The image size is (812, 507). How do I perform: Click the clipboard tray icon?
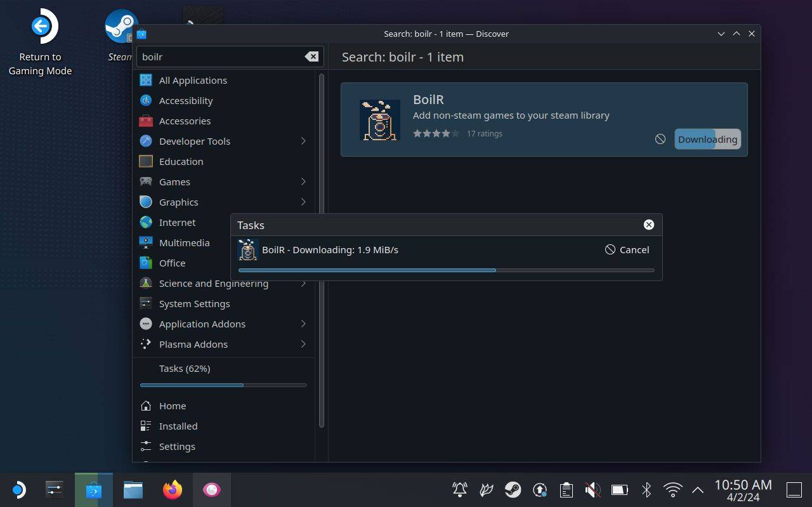pyautogui.click(x=566, y=489)
